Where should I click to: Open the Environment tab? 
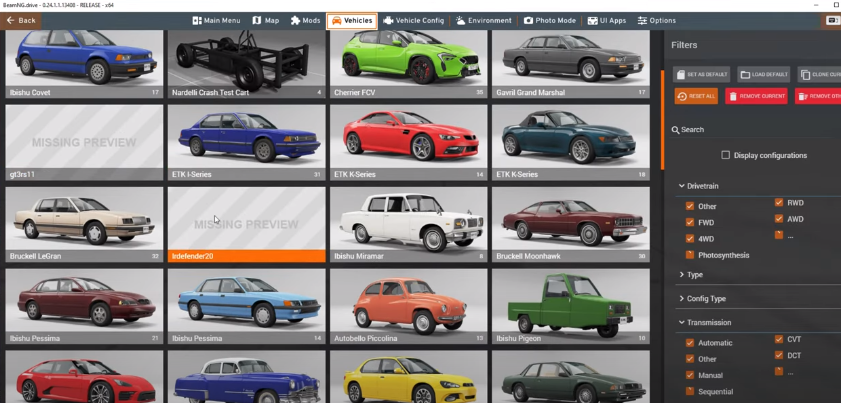484,20
